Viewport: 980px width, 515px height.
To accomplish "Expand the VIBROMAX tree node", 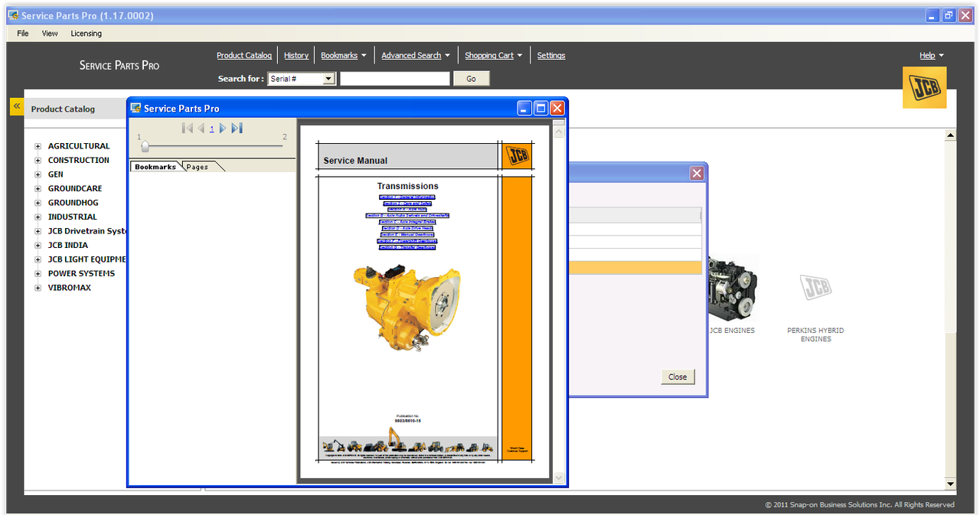I will [x=38, y=288].
